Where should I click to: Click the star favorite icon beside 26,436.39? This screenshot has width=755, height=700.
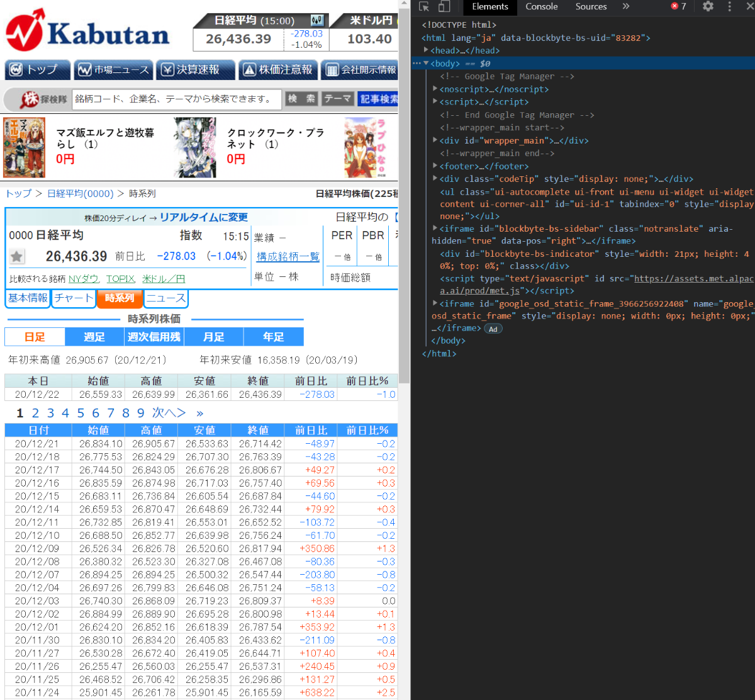pyautogui.click(x=17, y=256)
